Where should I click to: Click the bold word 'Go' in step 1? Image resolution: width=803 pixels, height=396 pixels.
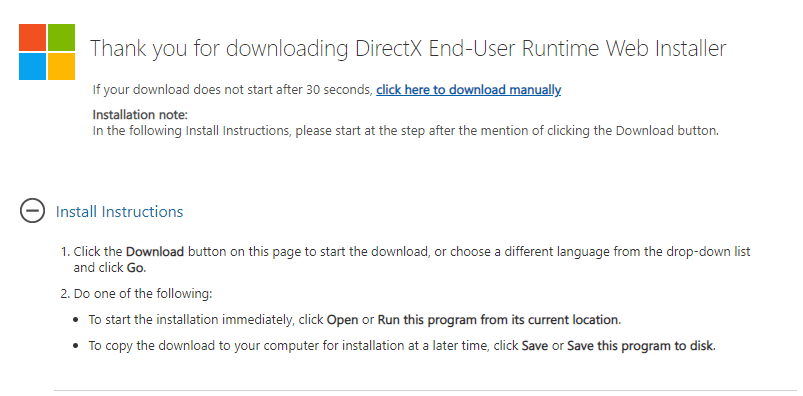point(136,268)
